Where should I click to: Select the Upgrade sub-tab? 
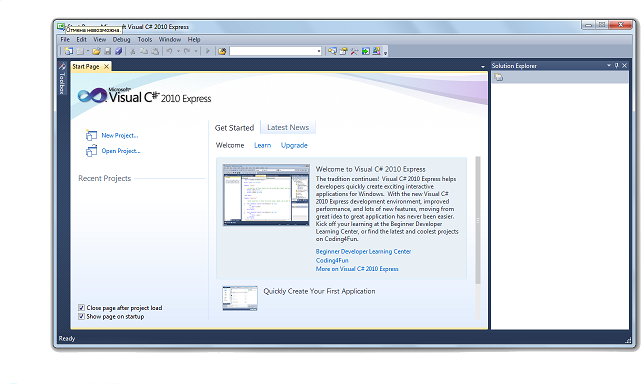294,145
